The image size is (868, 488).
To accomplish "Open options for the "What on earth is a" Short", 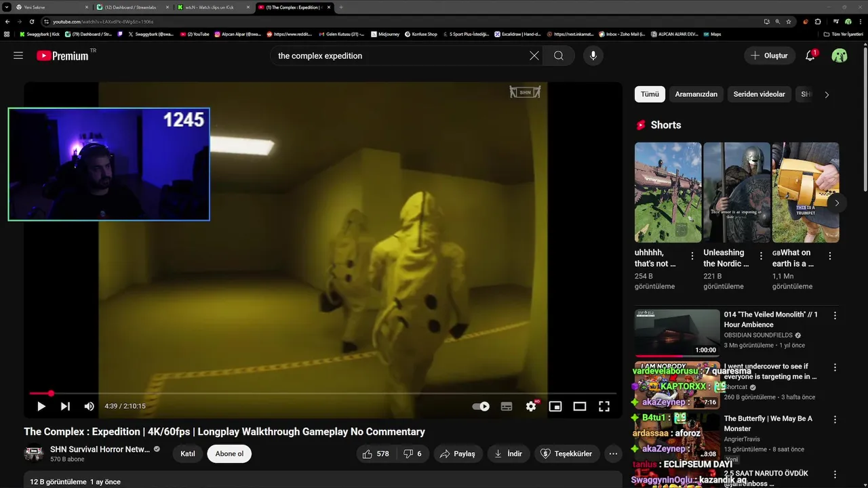I will (x=830, y=256).
